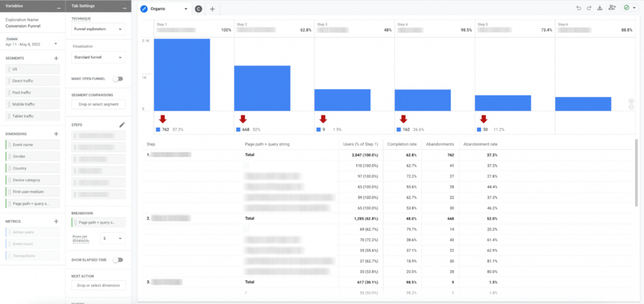Image resolution: width=644 pixels, height=304 pixels.
Task: Switch to the C tab
Action: tap(198, 9)
